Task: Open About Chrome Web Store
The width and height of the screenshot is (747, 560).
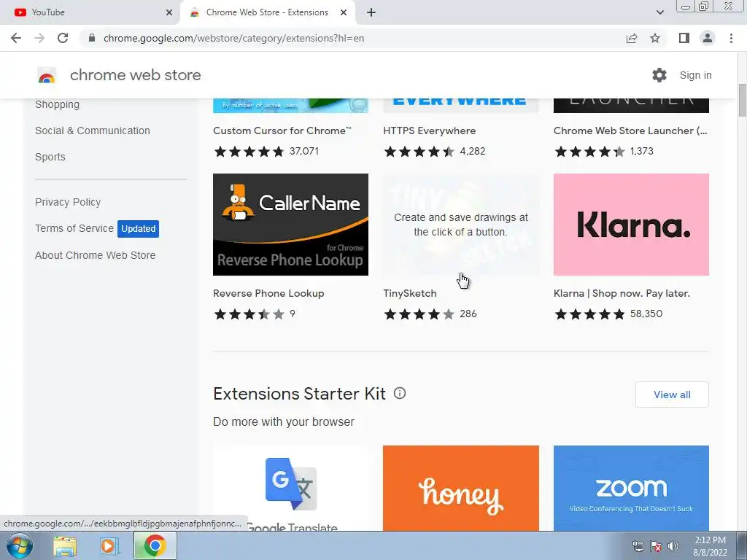Action: pos(96,255)
